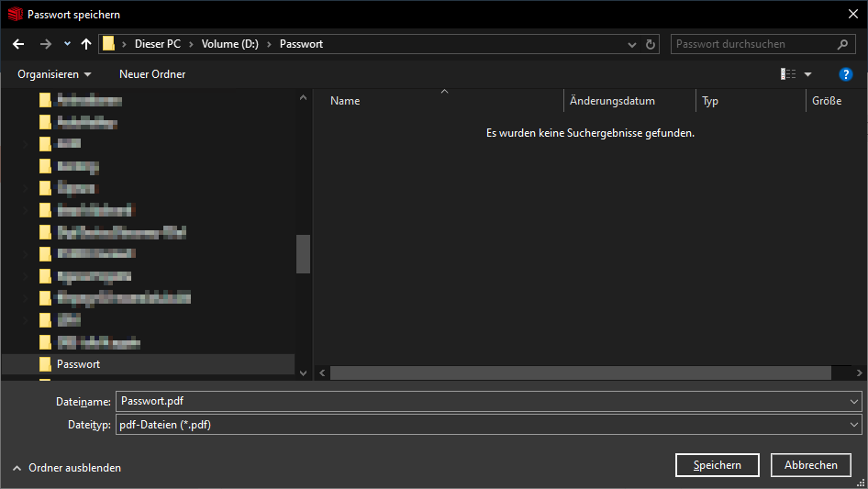Open recent locations dropdown arrow
This screenshot has height=489, width=868.
point(67,44)
